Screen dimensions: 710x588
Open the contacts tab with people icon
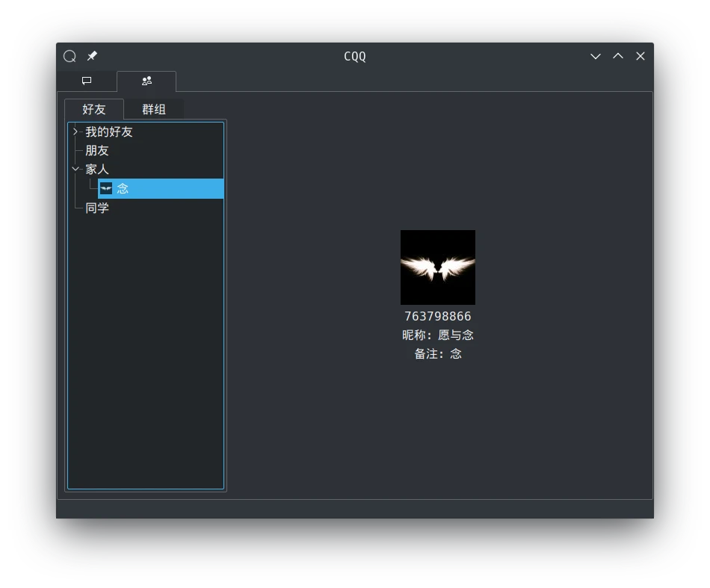click(x=146, y=81)
